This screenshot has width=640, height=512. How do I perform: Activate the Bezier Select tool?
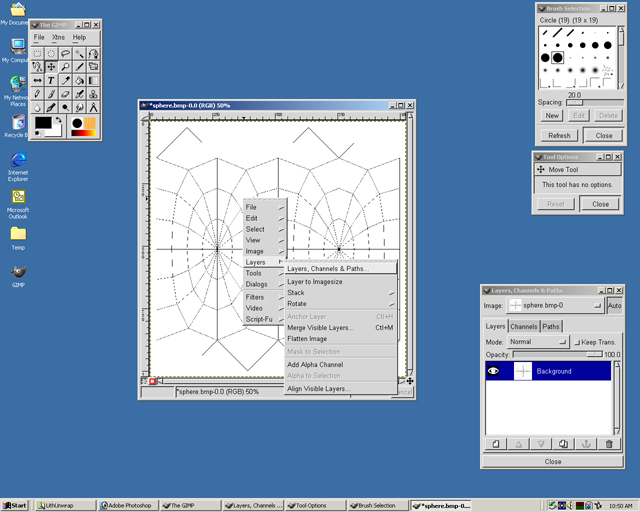[x=93, y=53]
